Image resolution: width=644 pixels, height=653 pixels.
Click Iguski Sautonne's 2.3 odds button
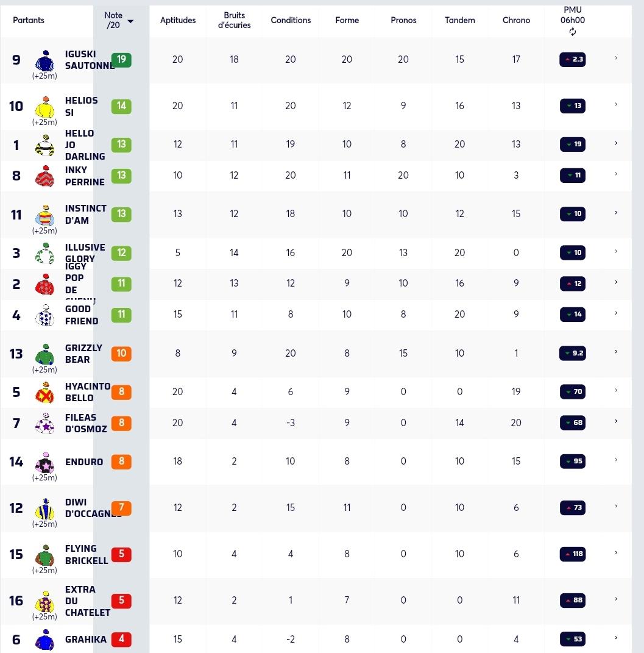point(573,60)
